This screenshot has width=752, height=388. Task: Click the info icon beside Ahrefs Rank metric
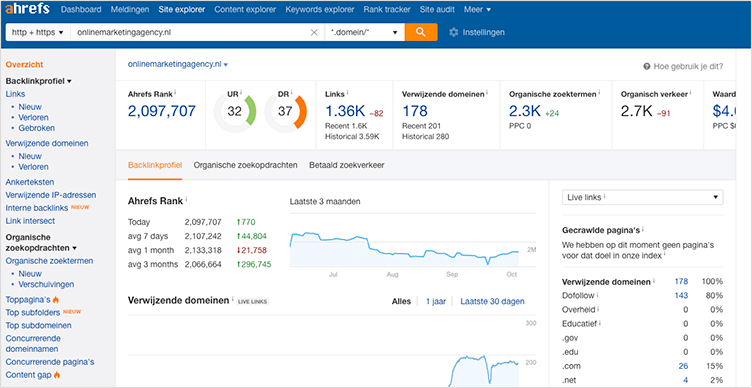(176, 92)
